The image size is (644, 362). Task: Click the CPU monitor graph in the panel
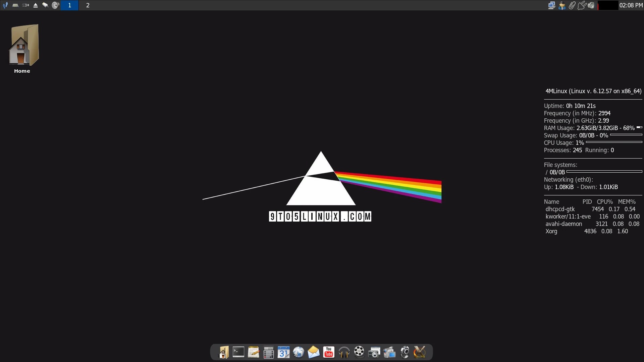608,5
